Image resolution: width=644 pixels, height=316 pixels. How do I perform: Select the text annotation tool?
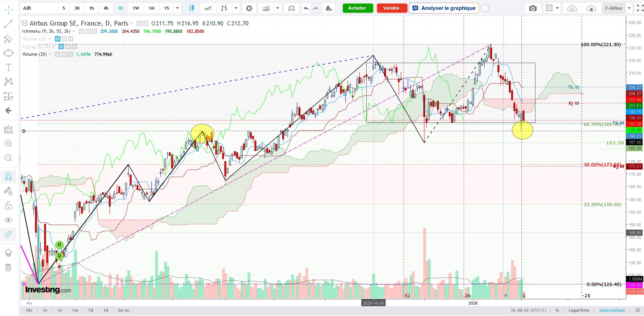point(8,67)
